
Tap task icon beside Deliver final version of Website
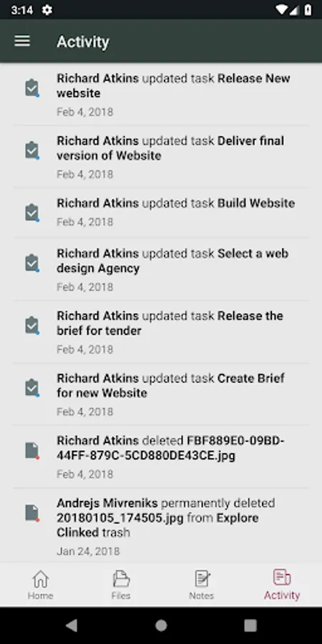[32, 150]
